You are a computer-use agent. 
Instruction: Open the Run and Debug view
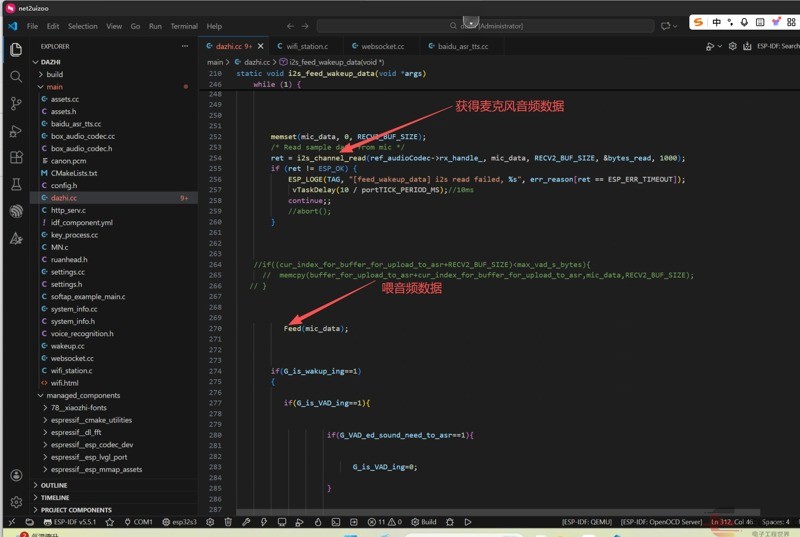(16, 131)
